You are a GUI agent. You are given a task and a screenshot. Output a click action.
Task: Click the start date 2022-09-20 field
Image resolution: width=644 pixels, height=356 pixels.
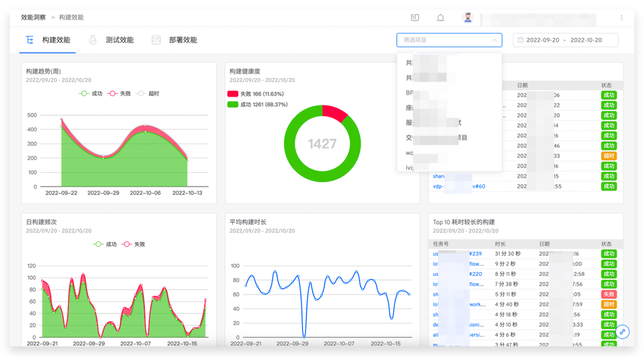point(543,40)
